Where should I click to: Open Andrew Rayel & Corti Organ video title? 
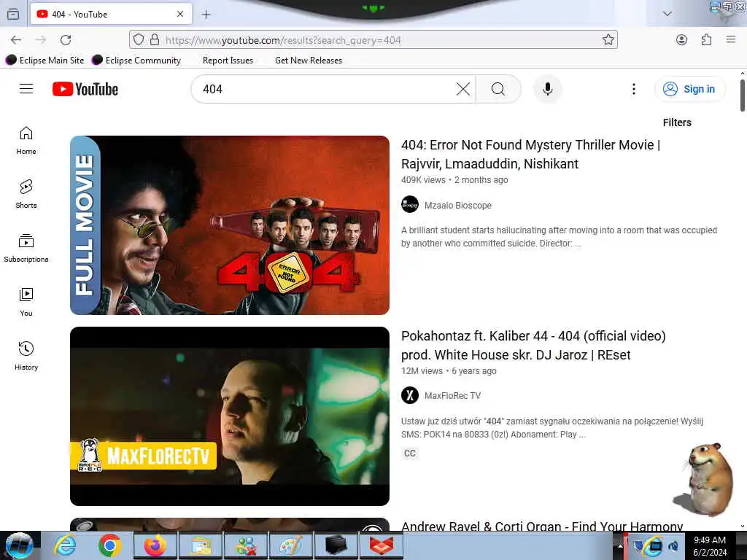[542, 526]
